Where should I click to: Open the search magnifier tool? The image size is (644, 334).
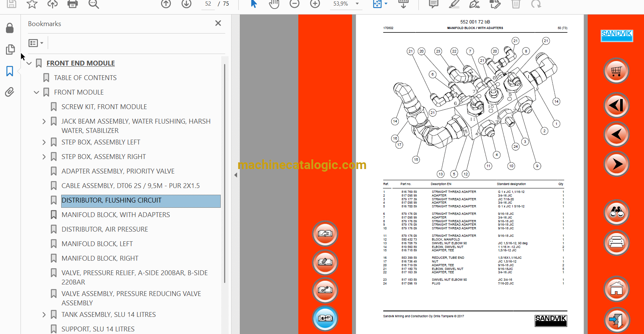(x=94, y=4)
